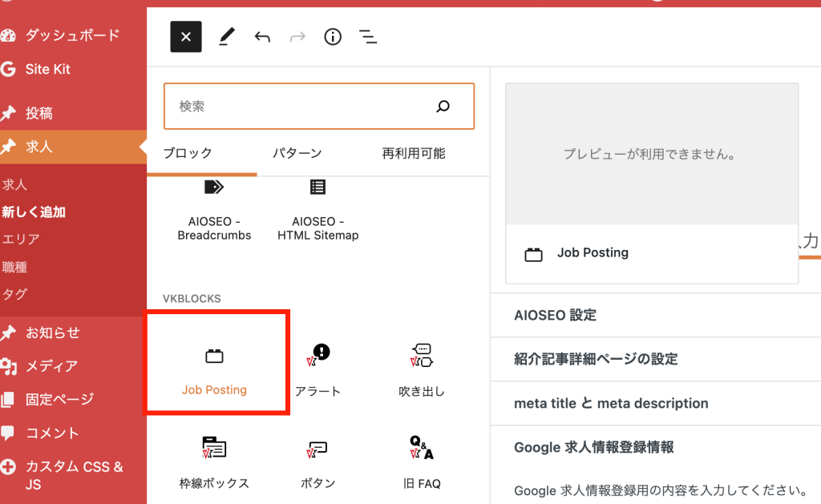Screen dimensions: 821x504
Task: Click the VKBLOCKS category heading
Action: pyautogui.click(x=192, y=299)
